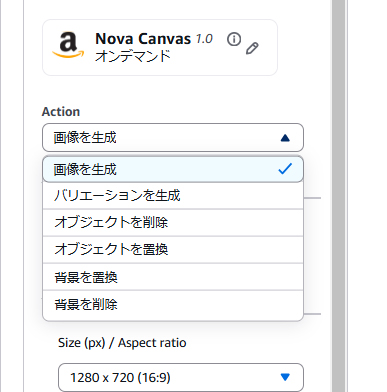Collapse the Action dropdown using its up arrow
Viewport: 387px width, 392px height.
click(285, 138)
